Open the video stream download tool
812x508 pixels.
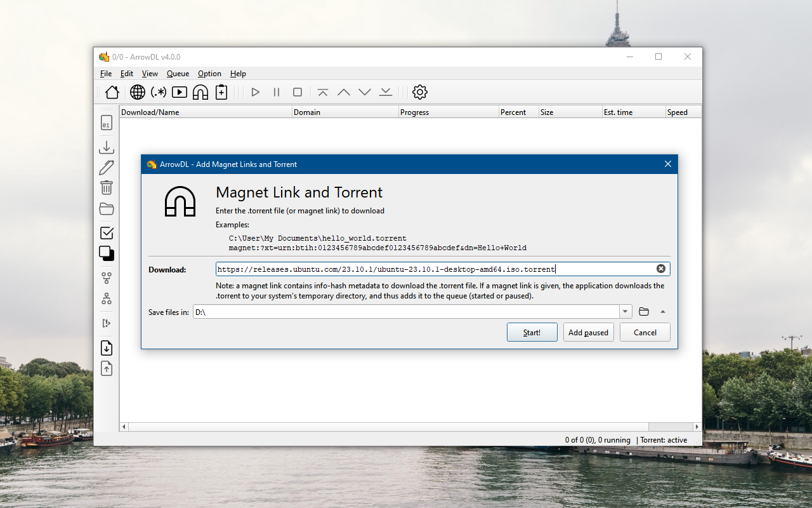tap(179, 92)
